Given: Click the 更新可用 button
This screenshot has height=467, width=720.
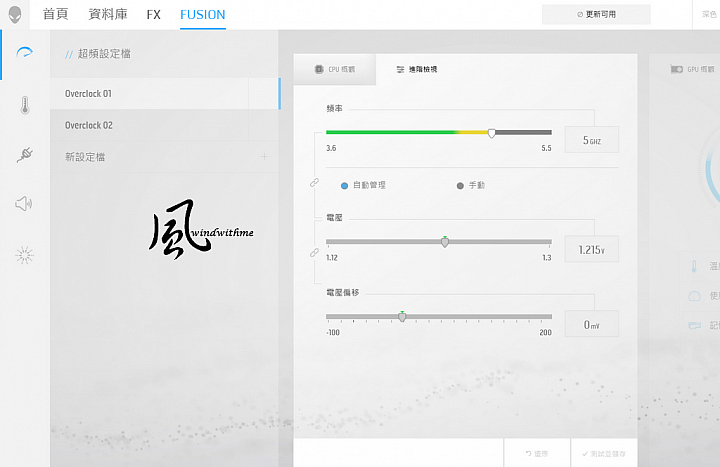Looking at the screenshot, I should click(x=596, y=14).
